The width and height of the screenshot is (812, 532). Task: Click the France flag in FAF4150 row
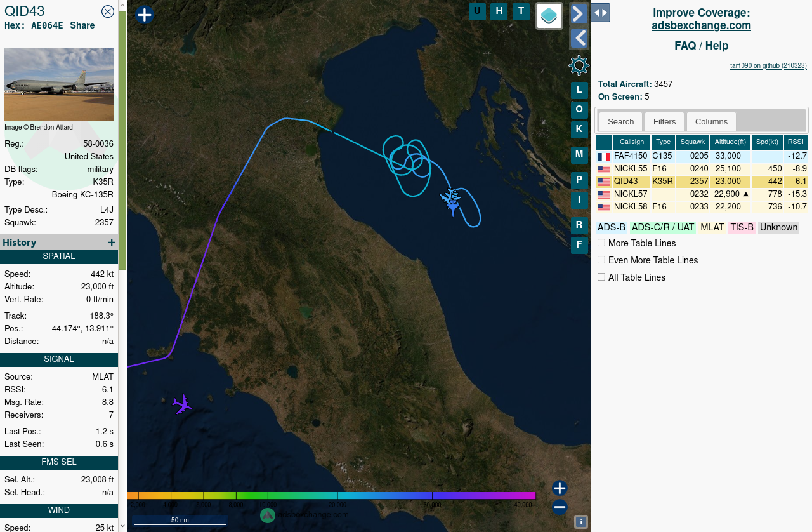[604, 157]
